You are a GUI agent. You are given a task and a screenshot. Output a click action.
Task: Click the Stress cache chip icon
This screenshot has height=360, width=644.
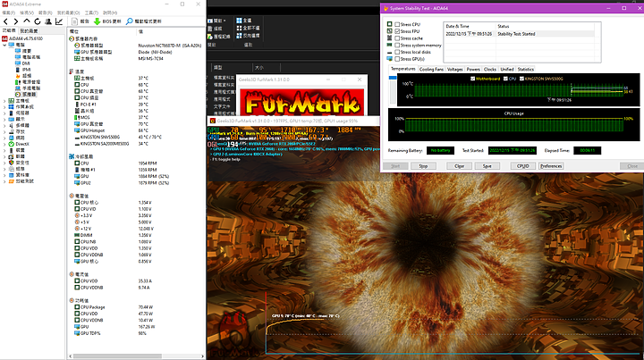390,38
